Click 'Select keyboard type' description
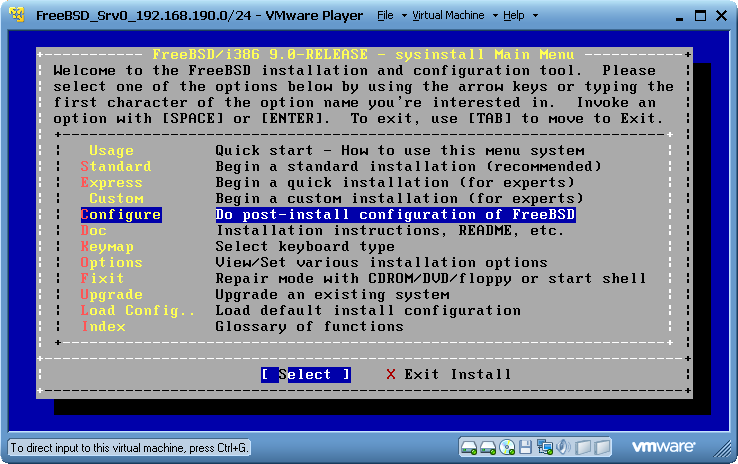 pyautogui.click(x=305, y=247)
